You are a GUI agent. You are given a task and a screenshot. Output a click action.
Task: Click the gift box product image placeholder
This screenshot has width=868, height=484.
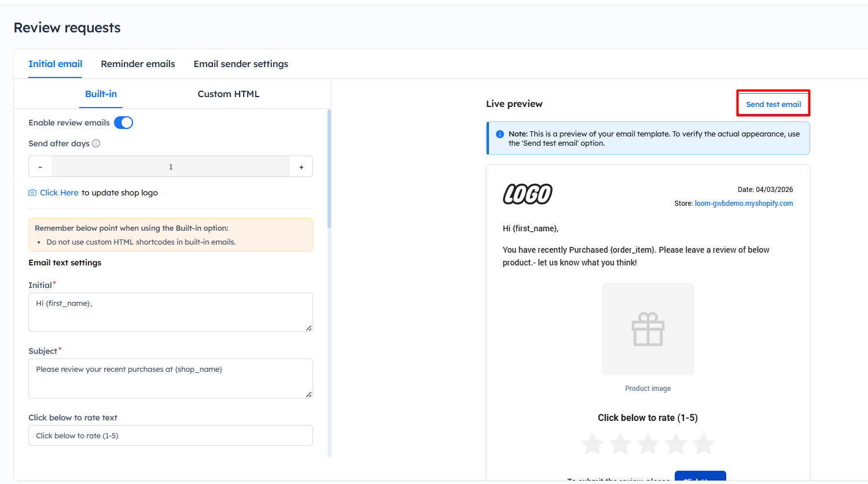pos(648,329)
